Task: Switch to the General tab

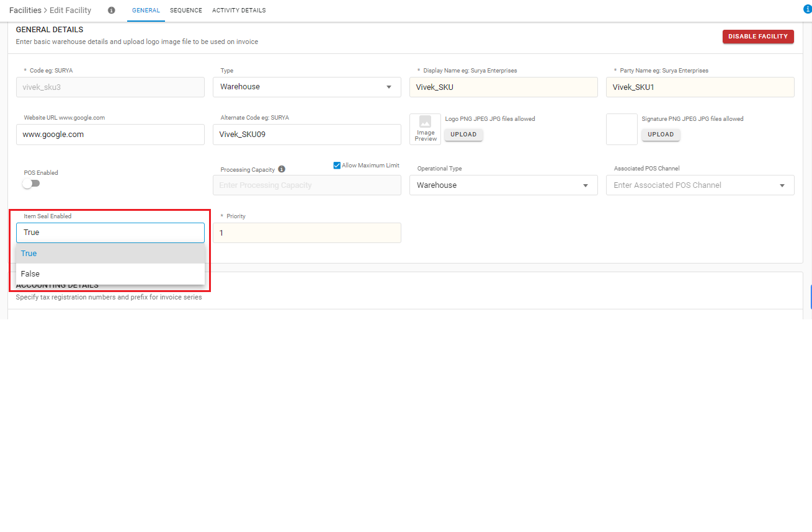Action: coord(146,11)
